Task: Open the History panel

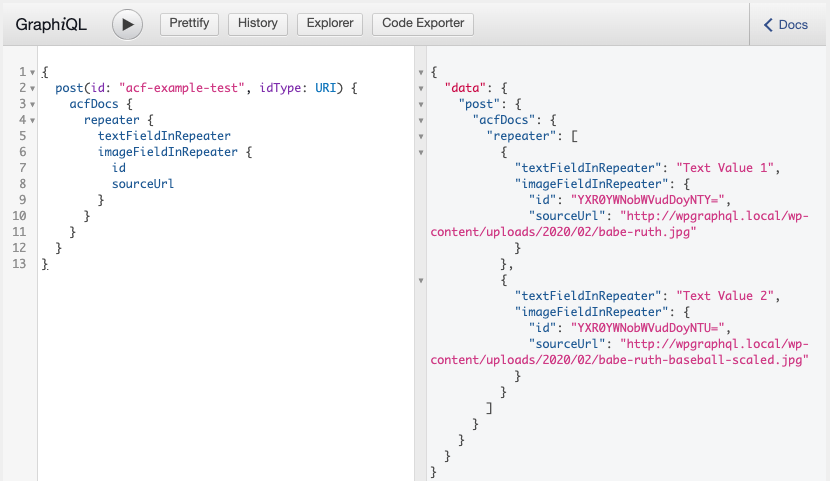Action: [258, 24]
